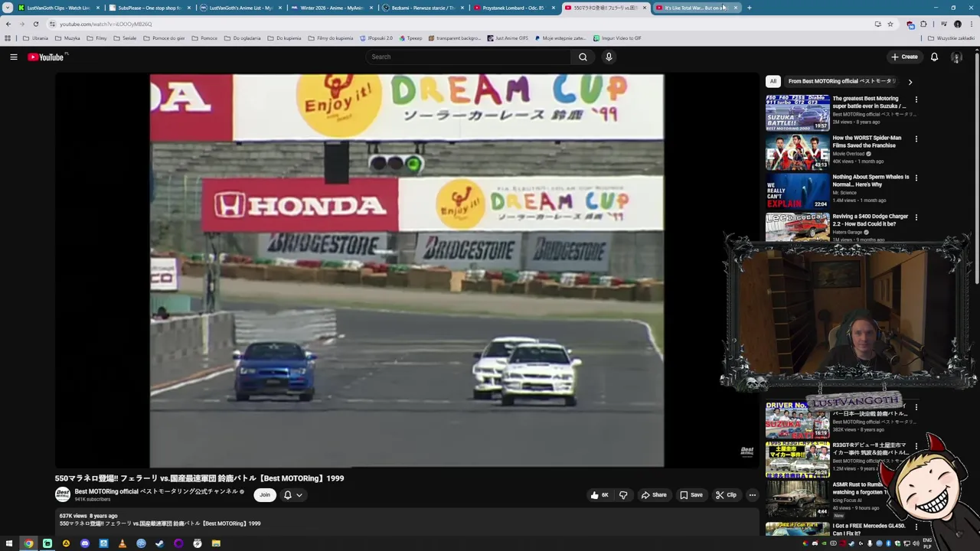Open Best MOTORing channel avatar
980x551 pixels.
(x=63, y=494)
